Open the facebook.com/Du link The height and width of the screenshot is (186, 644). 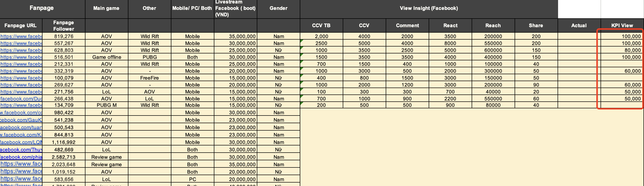pos(21,99)
